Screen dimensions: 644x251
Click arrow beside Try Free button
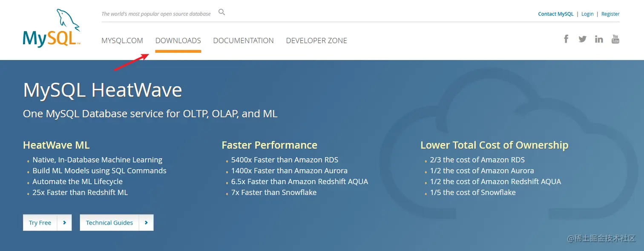pyautogui.click(x=64, y=222)
